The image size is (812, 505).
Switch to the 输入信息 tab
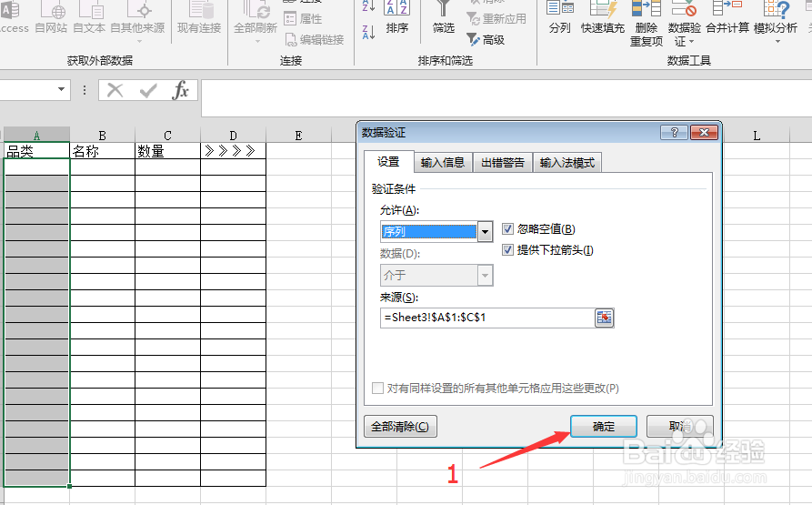443,163
